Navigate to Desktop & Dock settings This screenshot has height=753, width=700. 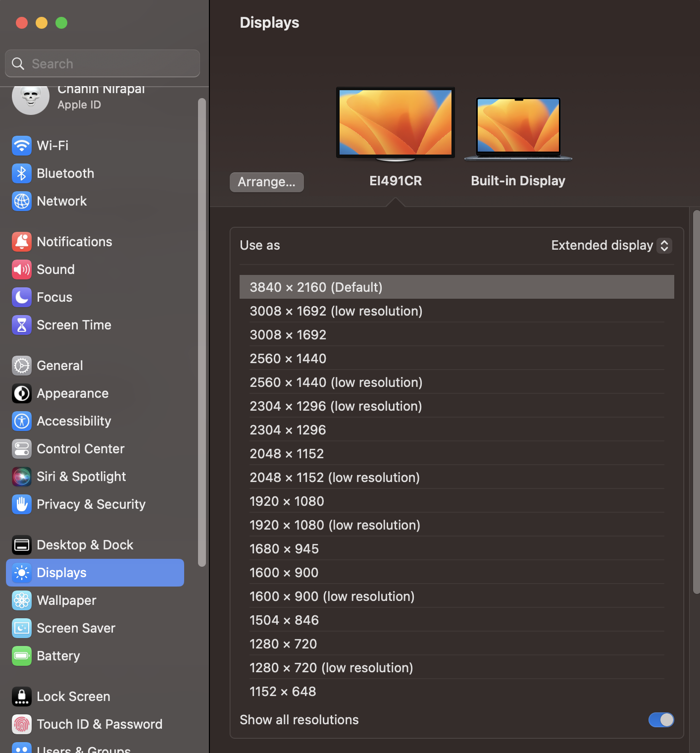coord(22,544)
